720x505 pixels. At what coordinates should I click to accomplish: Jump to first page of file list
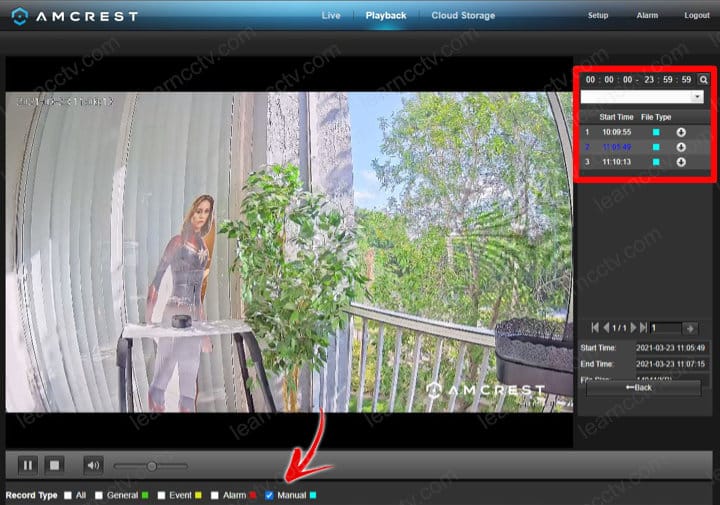point(595,328)
